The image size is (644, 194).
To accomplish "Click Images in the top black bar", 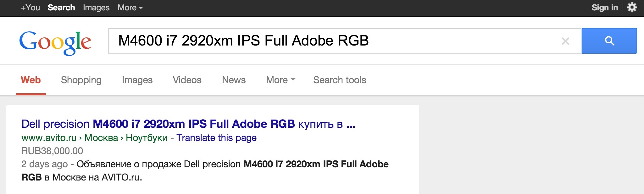I will pyautogui.click(x=96, y=8).
